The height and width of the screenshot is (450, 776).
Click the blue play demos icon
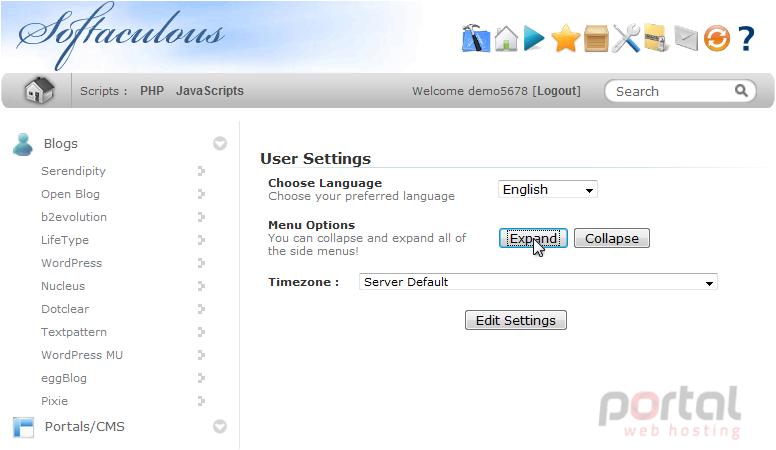click(x=534, y=39)
